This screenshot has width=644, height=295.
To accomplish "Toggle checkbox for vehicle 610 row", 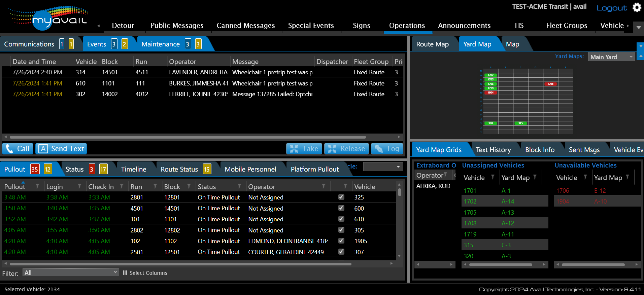I will pyautogui.click(x=341, y=219).
